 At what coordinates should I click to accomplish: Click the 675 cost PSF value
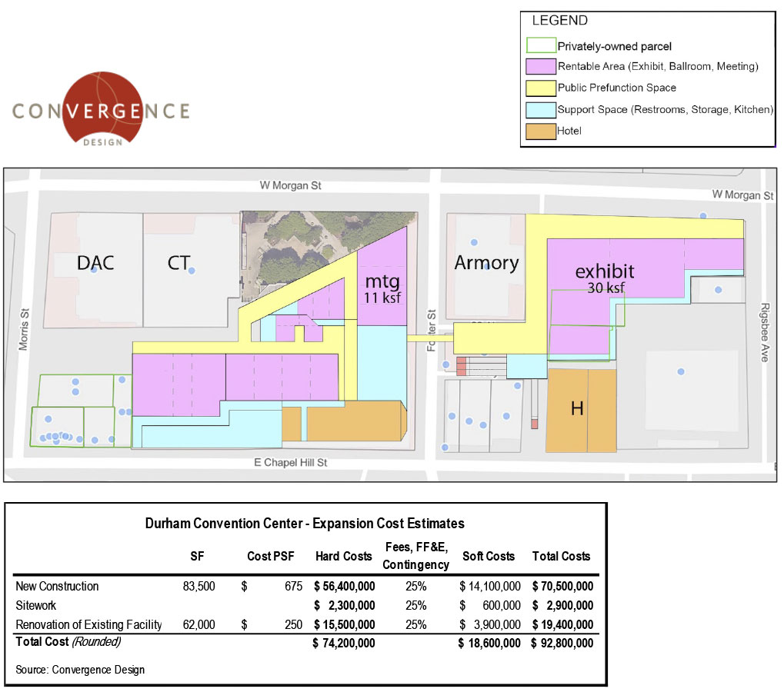click(293, 587)
